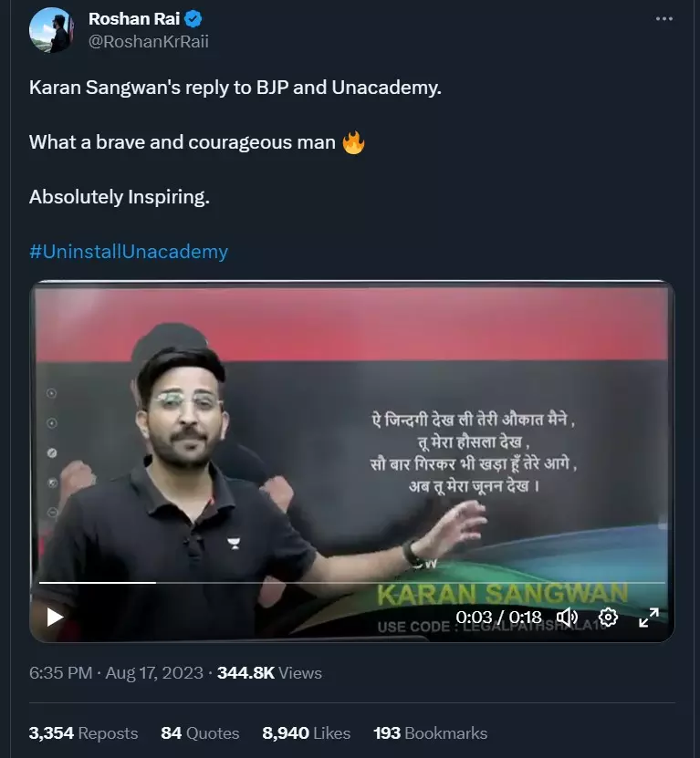This screenshot has height=758, width=700.
Task: Open Roshan Rai's profile picture
Action: (51, 30)
